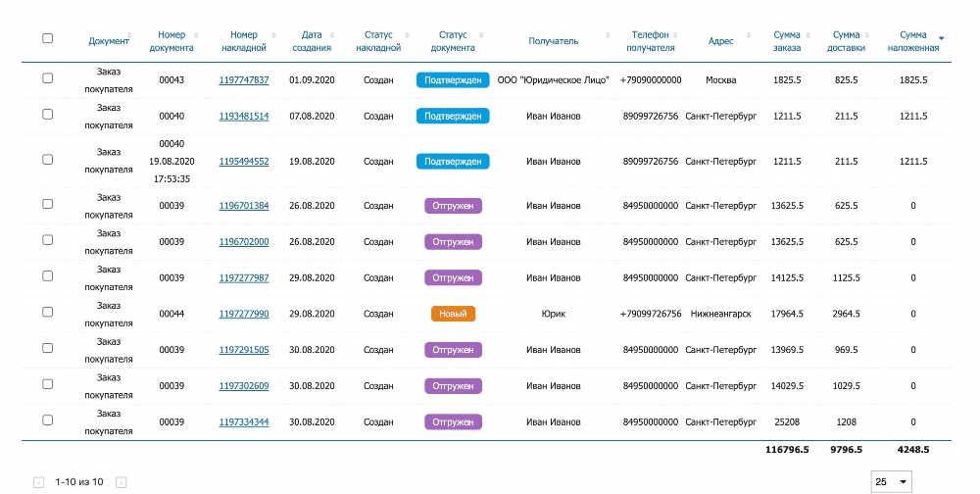This screenshot has width=980, height=494.
Task: Open invoice link 1193481514
Action: [x=243, y=116]
